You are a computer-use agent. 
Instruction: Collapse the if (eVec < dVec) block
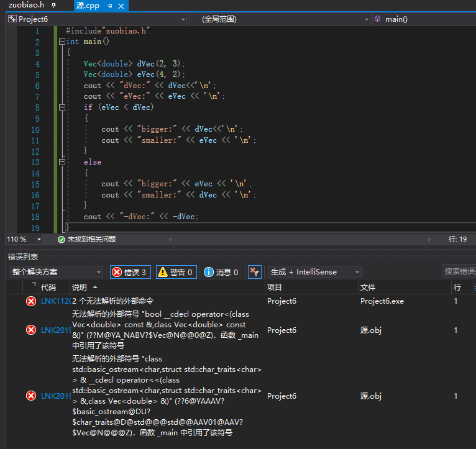click(x=62, y=107)
